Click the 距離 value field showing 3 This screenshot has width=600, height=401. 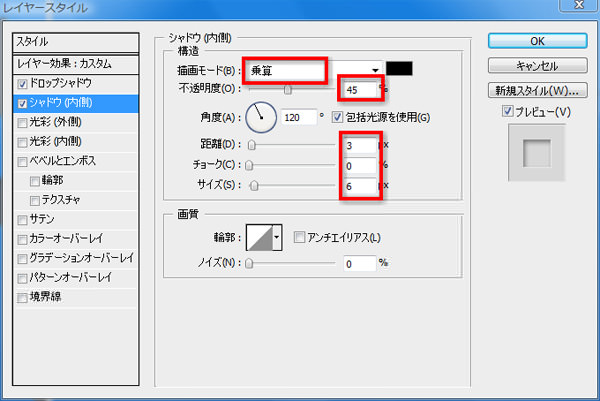pyautogui.click(x=360, y=145)
